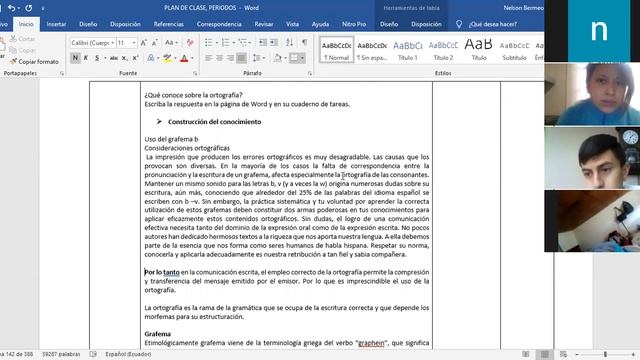Viewport: 640px width, 360px height.
Task: Switch to the Insertar tab
Action: [x=56, y=24]
